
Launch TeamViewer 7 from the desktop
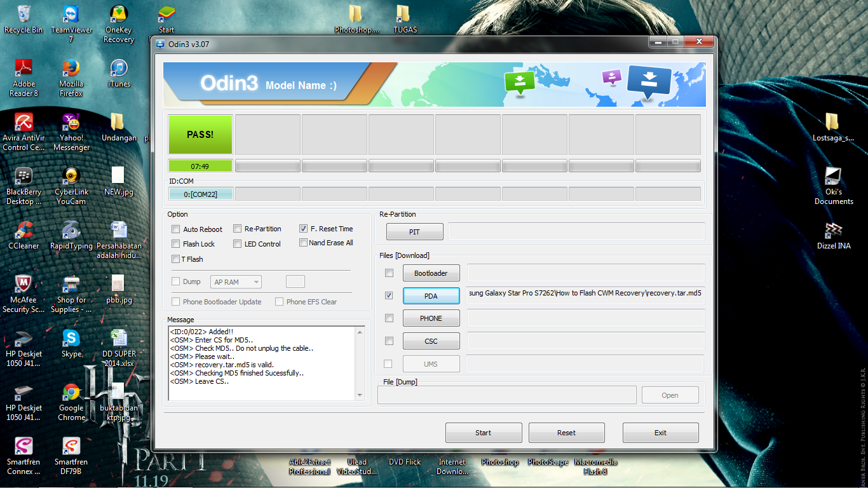pyautogui.click(x=71, y=24)
